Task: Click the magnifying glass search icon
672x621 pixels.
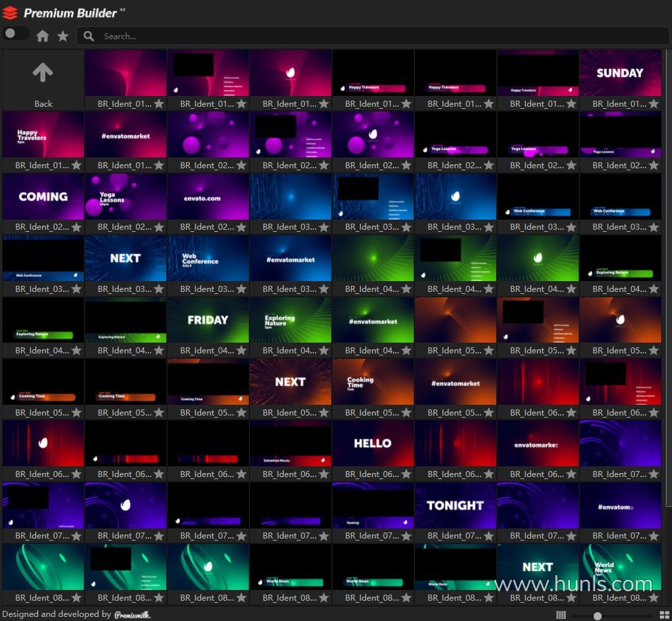Action: click(89, 36)
